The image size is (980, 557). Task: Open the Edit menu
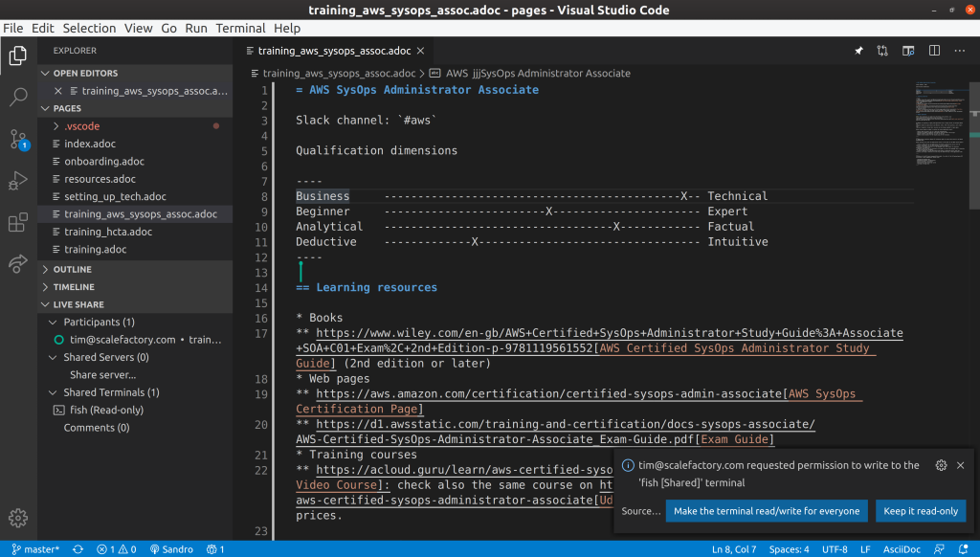pos(43,28)
